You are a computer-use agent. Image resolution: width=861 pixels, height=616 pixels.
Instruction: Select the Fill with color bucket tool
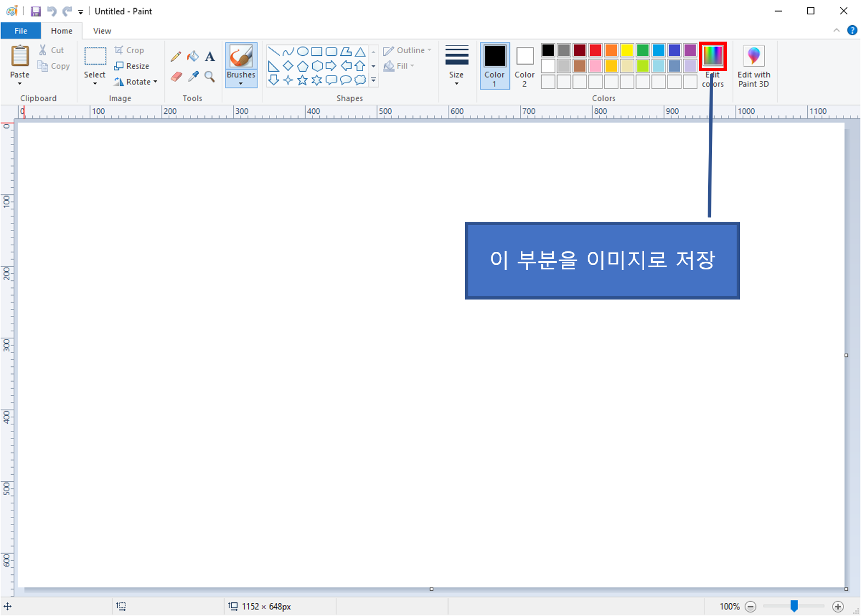(x=193, y=56)
